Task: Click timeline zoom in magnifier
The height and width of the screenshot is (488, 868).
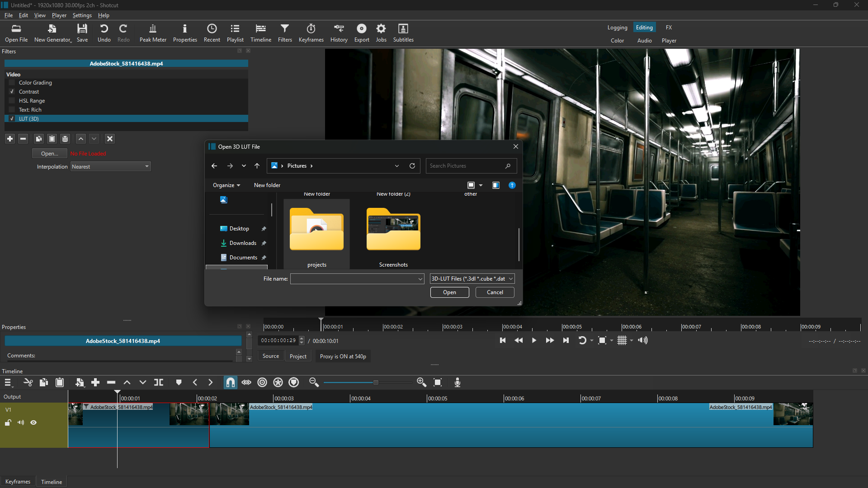Action: point(422,383)
